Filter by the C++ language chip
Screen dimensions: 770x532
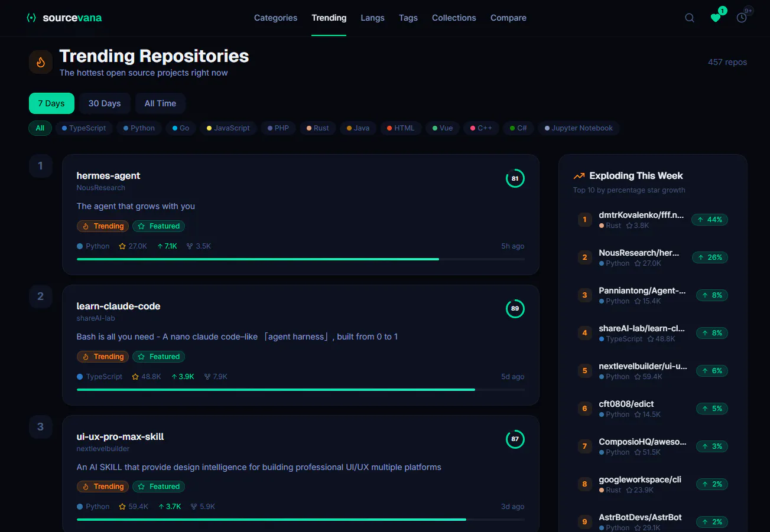click(x=481, y=128)
